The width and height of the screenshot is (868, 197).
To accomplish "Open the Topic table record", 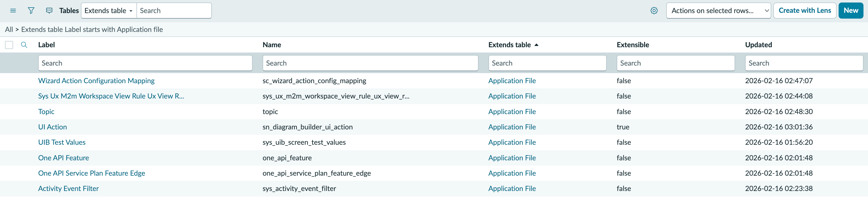I will (46, 112).
